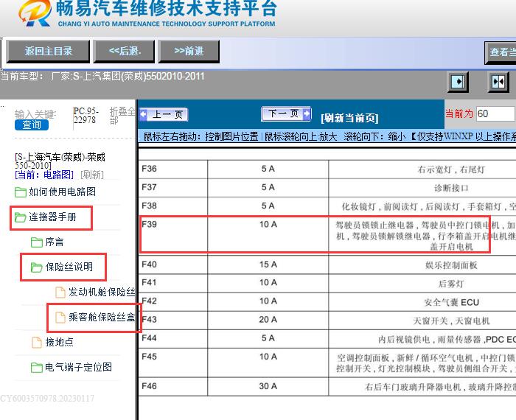
Task: Select fuse F41 cell
Action: [173, 283]
